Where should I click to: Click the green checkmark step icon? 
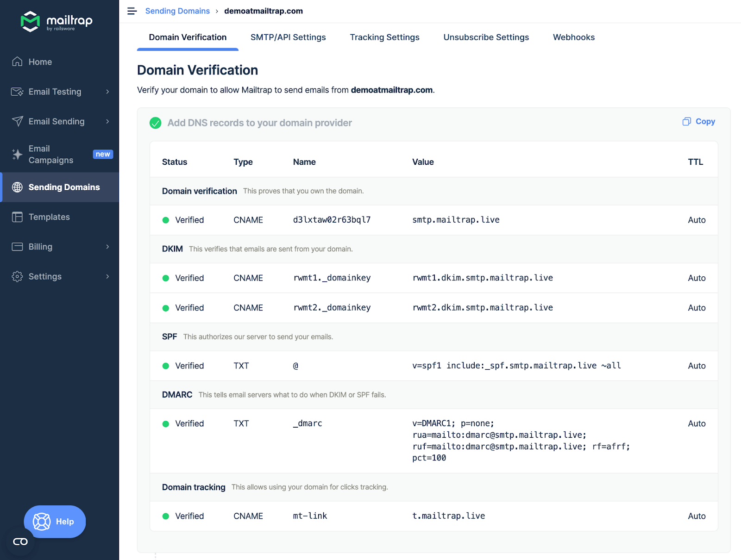pos(156,123)
